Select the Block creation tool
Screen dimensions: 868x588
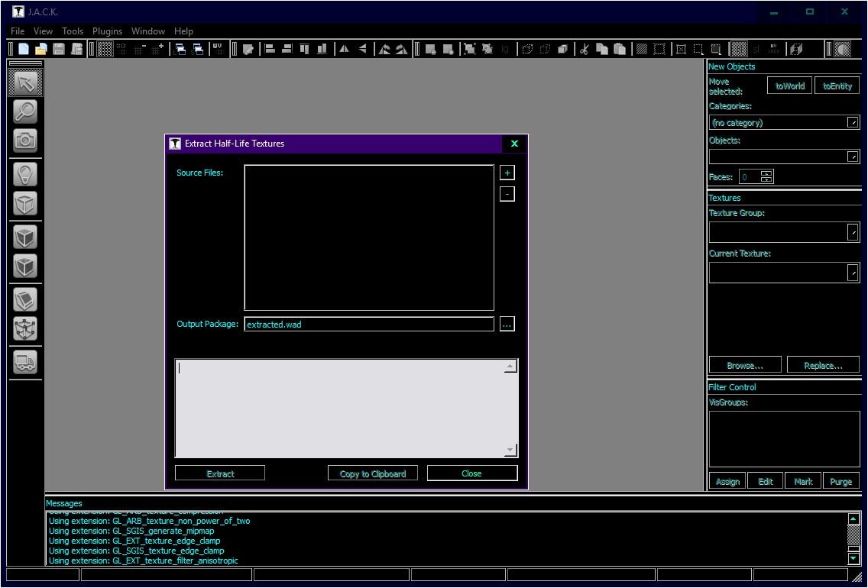tap(25, 204)
